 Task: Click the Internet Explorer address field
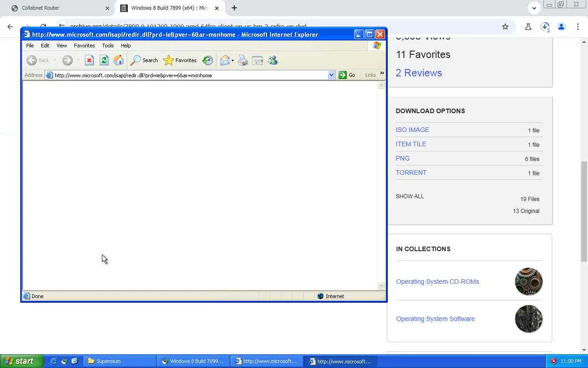tap(190, 75)
